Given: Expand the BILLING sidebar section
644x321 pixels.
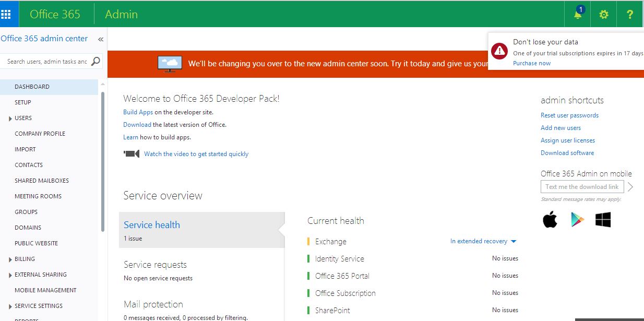Looking at the screenshot, I should tap(9, 259).
